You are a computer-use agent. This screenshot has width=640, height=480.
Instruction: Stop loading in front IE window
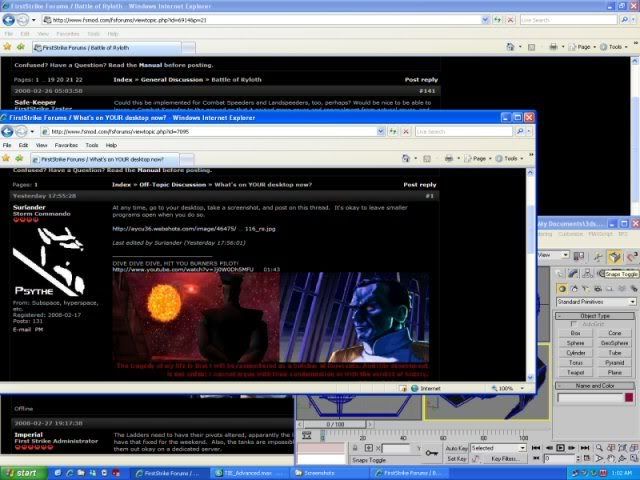(x=406, y=131)
